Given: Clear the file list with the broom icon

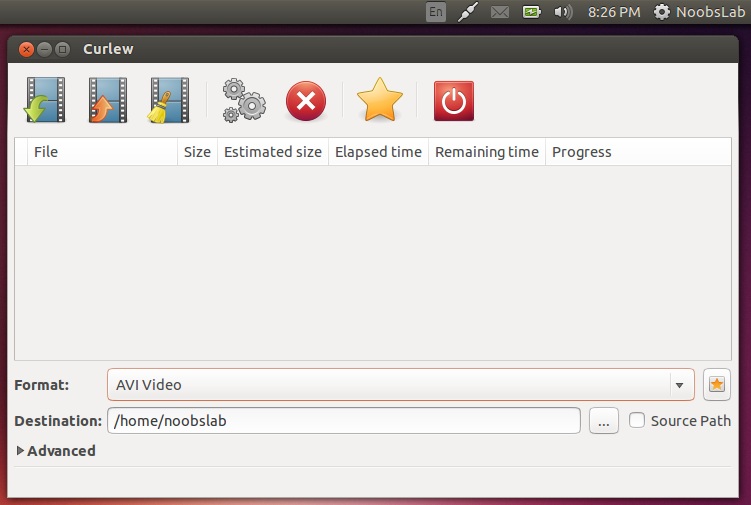Looking at the screenshot, I should [168, 100].
